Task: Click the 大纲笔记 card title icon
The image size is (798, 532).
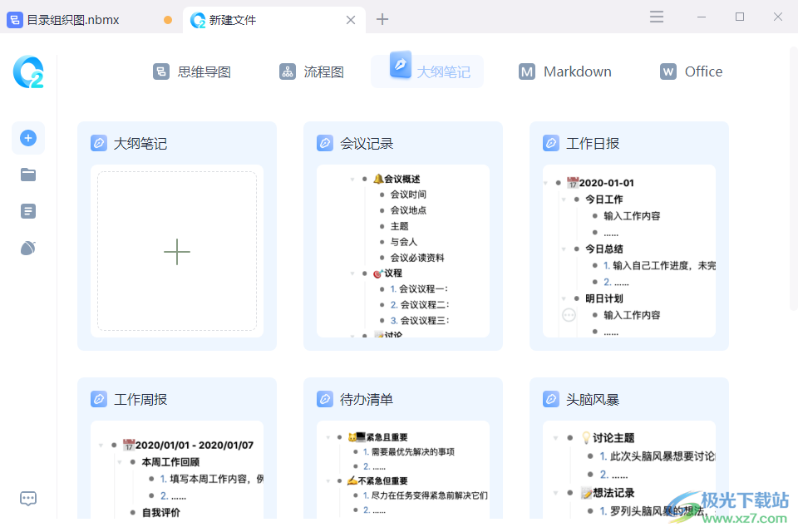Action: pos(99,143)
